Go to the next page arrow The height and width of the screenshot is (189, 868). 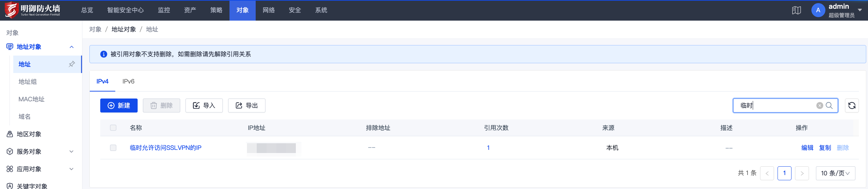click(x=802, y=173)
